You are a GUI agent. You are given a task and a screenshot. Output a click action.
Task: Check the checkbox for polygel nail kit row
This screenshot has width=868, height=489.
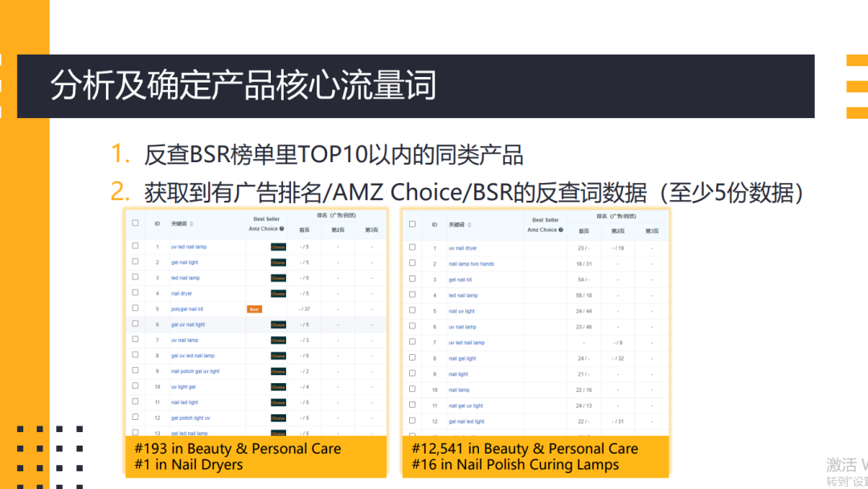click(136, 308)
